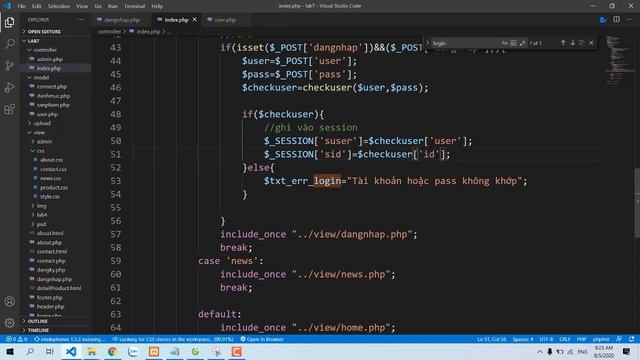Close the find widget

[591, 43]
